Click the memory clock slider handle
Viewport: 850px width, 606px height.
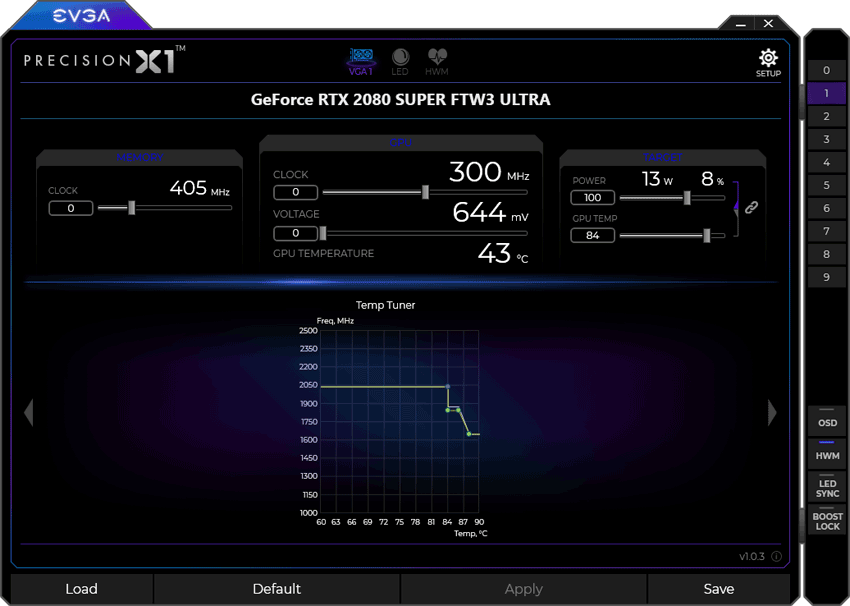tap(132, 208)
